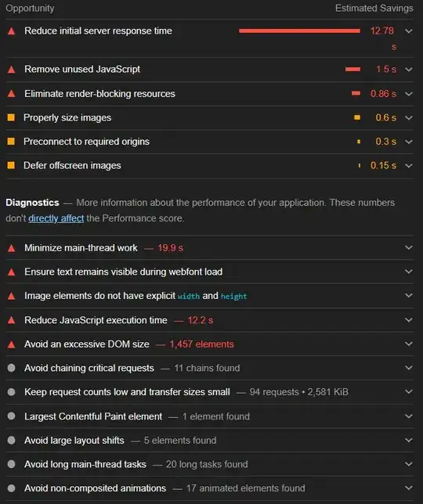Expand Avoid long main-thread tasks chevron
Screen dimensions: 423x504
[409, 464]
